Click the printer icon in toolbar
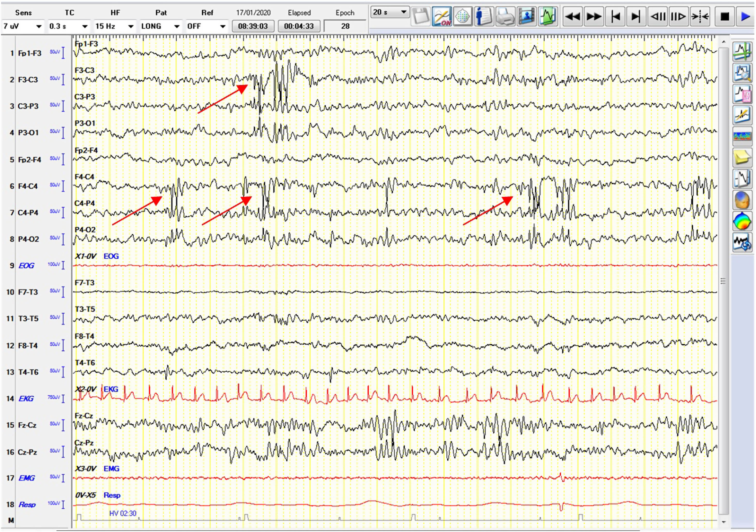This screenshot has width=756, height=532. click(x=505, y=16)
